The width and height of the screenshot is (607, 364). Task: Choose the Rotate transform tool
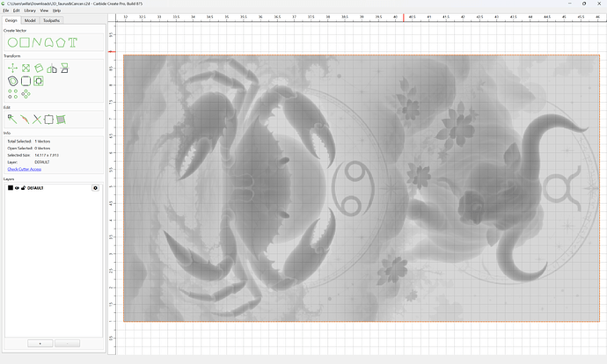pos(39,69)
